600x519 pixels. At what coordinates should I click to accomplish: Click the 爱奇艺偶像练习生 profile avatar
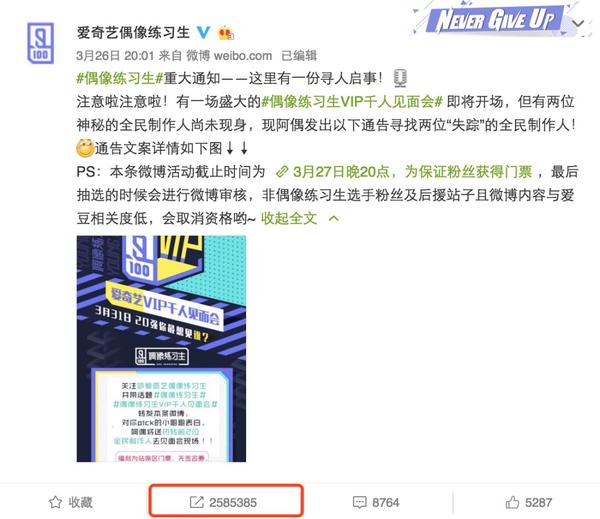coord(40,43)
